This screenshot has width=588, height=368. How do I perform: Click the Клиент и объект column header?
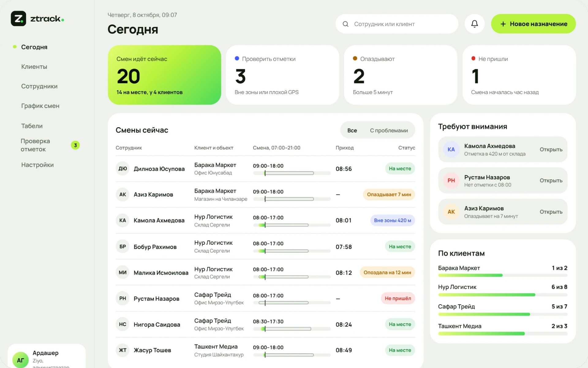213,148
